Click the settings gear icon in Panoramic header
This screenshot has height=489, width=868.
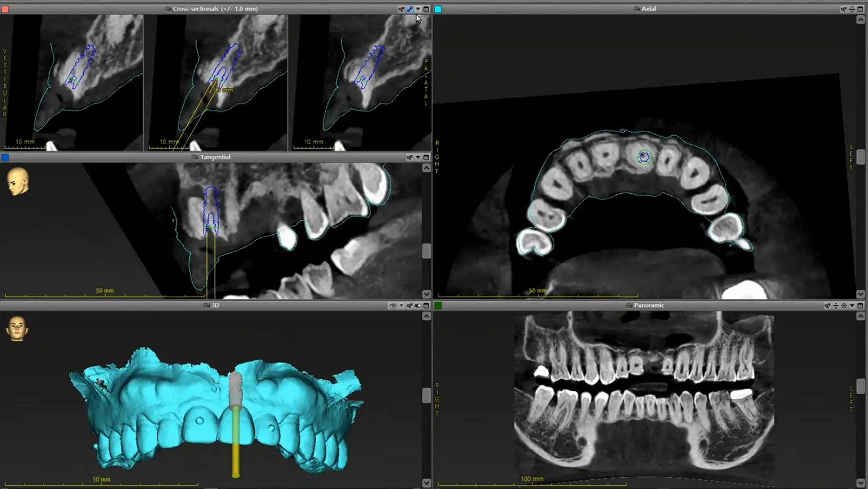click(x=844, y=306)
